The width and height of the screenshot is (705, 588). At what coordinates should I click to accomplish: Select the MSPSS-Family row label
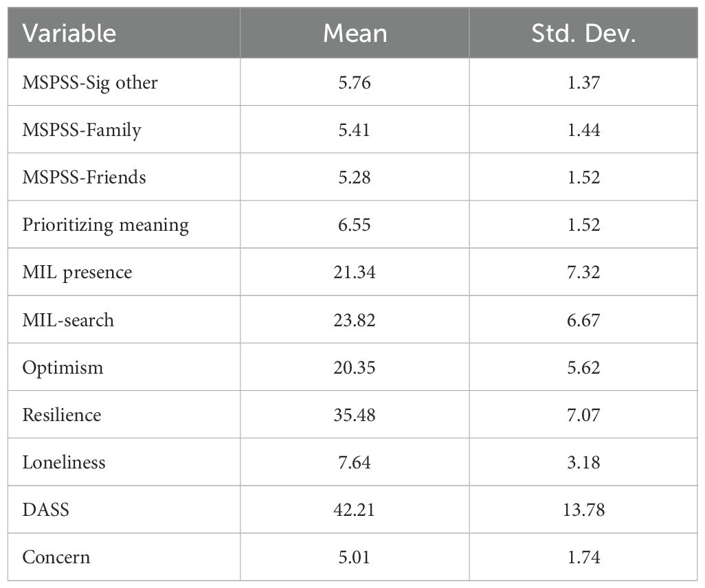pyautogui.click(x=82, y=130)
